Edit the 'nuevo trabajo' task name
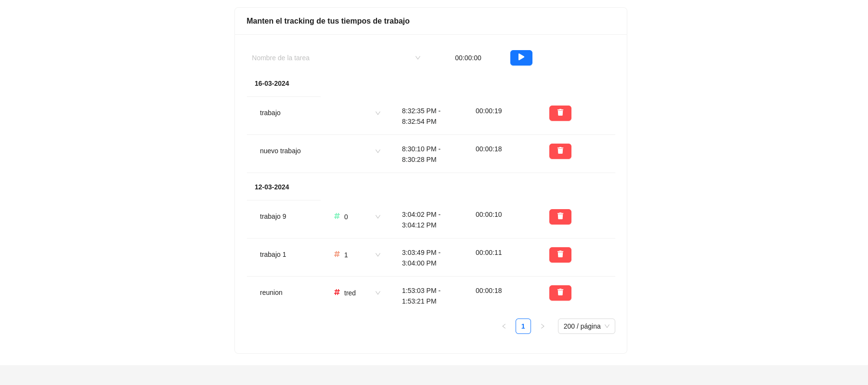Screen dimensions: 868x385 pos(280,151)
